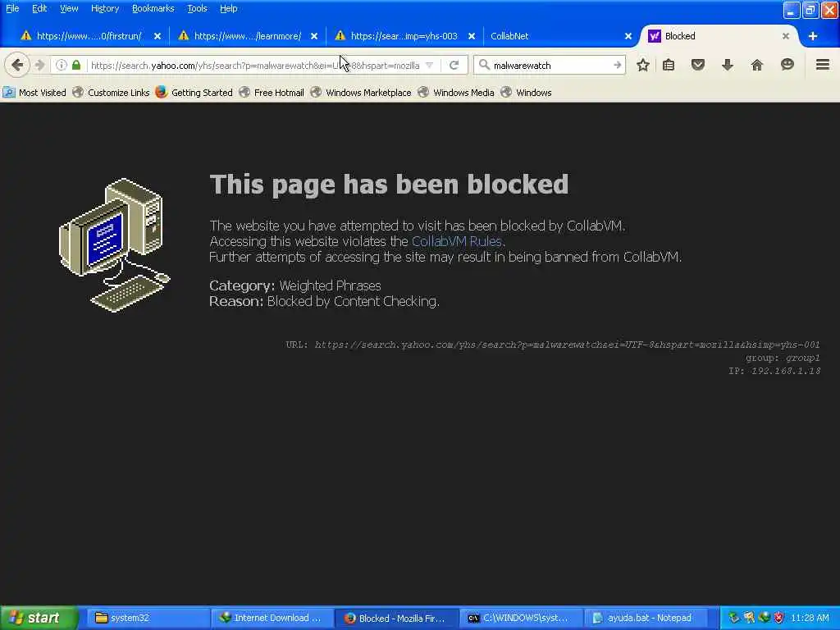Go to the Home page
The image size is (840, 630).
tap(756, 66)
